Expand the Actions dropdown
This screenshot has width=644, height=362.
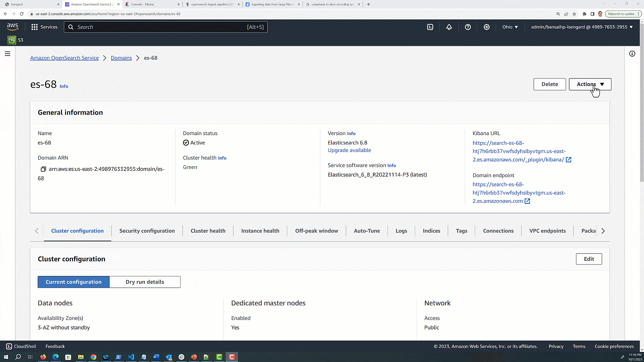pyautogui.click(x=590, y=84)
